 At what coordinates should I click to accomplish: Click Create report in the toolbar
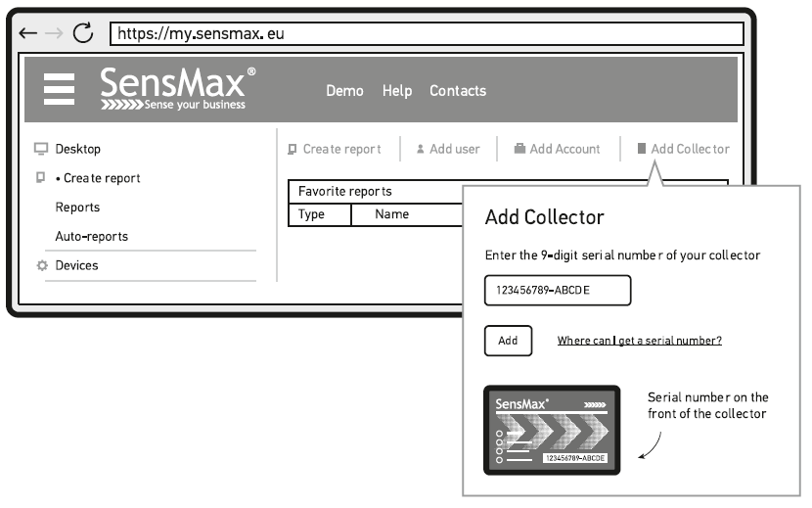click(341, 150)
